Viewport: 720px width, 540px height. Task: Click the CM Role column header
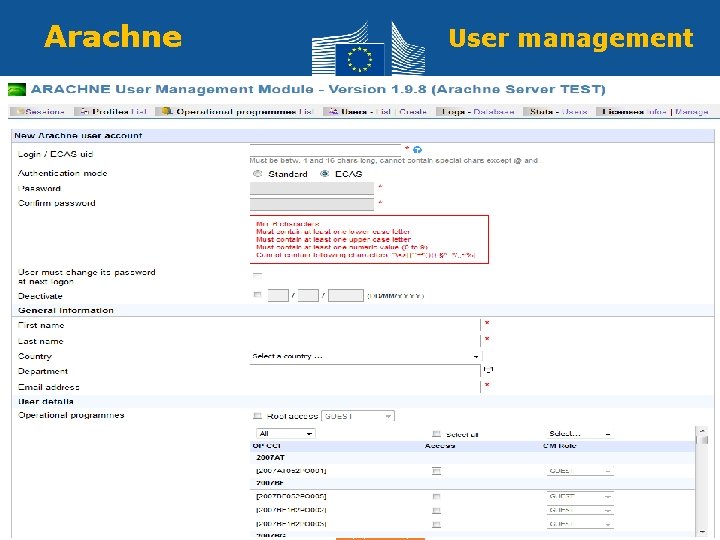coord(559,445)
